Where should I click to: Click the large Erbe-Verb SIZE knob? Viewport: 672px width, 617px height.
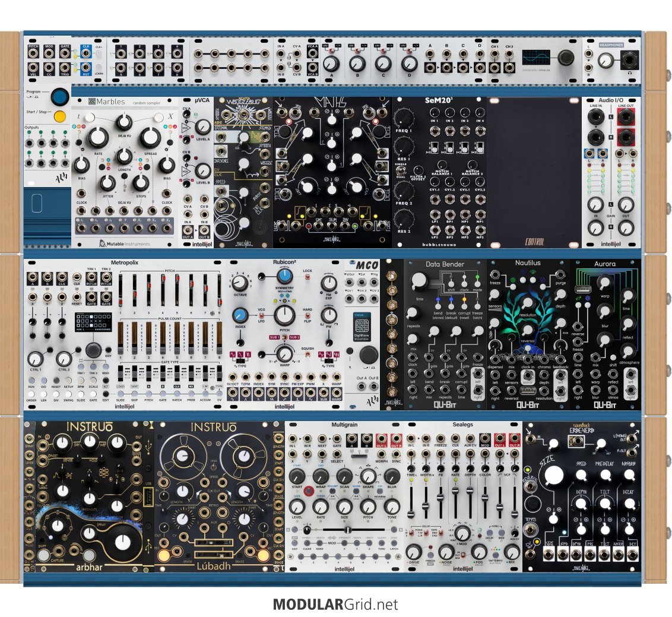pyautogui.click(x=554, y=476)
